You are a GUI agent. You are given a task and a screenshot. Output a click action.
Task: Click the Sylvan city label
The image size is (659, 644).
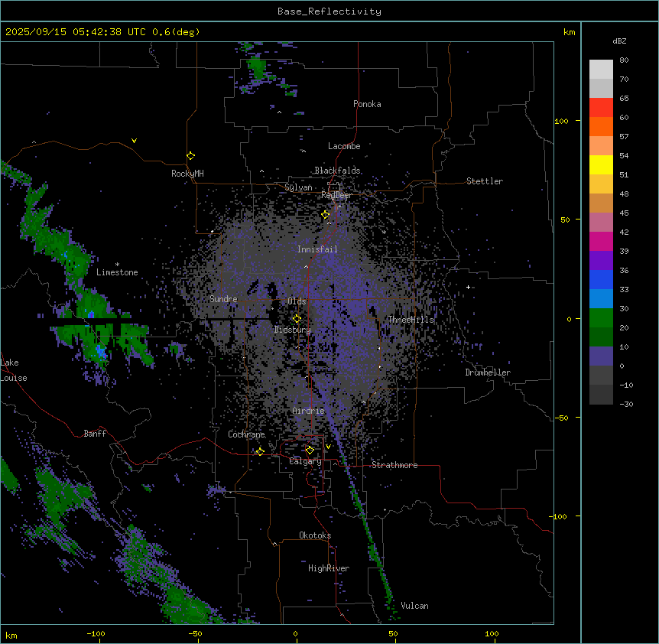click(x=298, y=187)
